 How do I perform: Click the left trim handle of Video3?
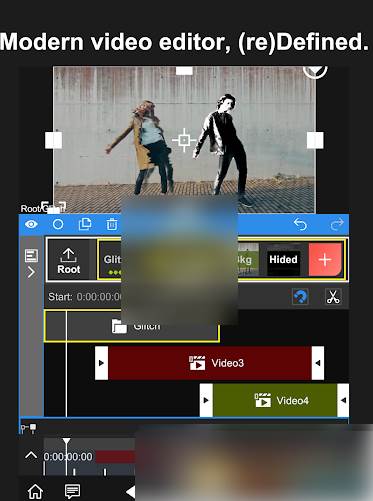pos(101,363)
